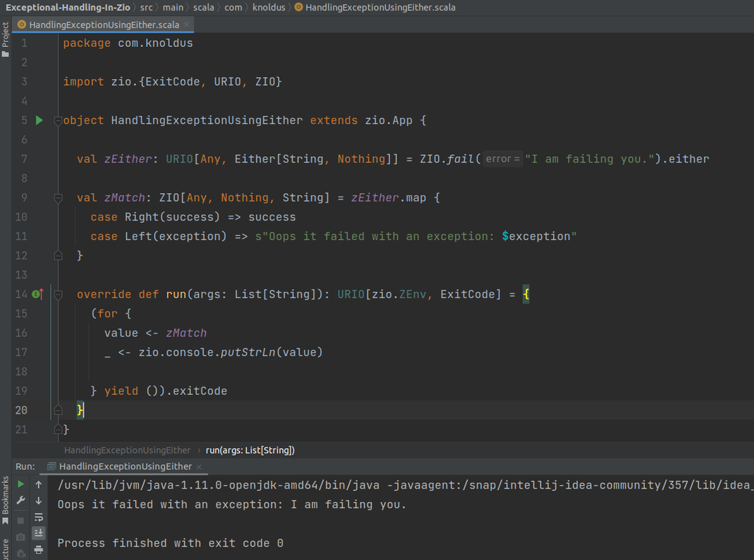Screen dimensions: 754x560
Task: Click the fold end marker on line 20
Action: pyautogui.click(x=58, y=410)
